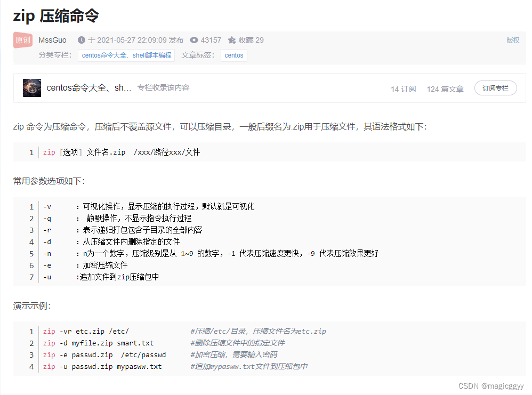
Task: Click the CSDN @magicggyy watermark
Action: 491,385
